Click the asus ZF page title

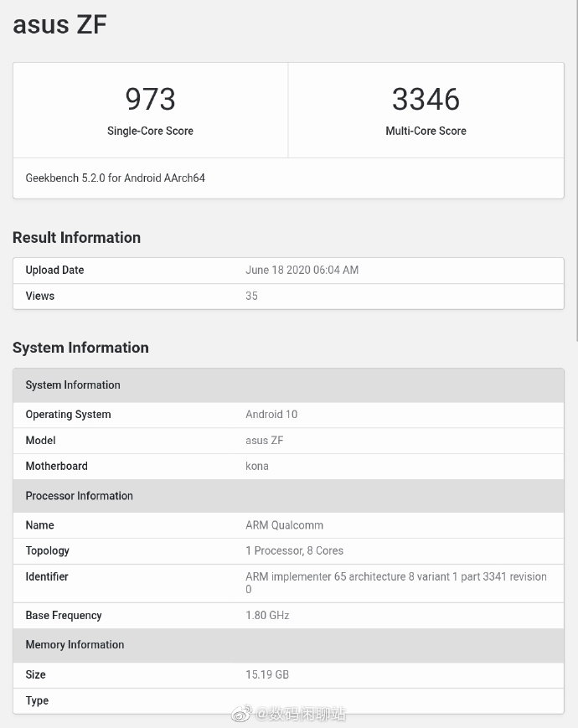tap(59, 24)
